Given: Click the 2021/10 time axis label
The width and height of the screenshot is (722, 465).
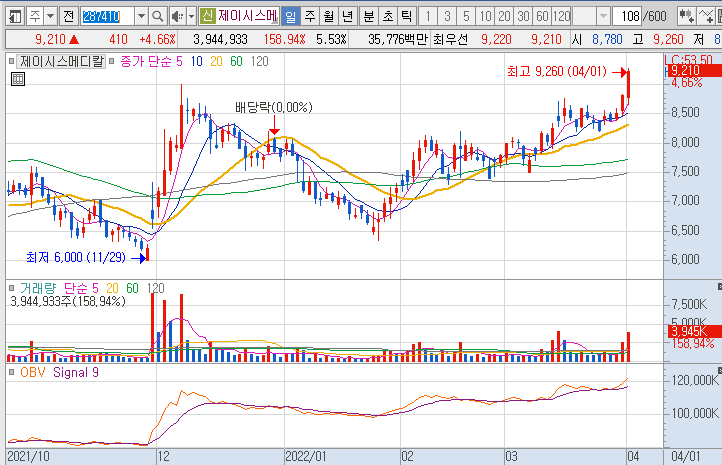Looking at the screenshot, I should [28, 456].
